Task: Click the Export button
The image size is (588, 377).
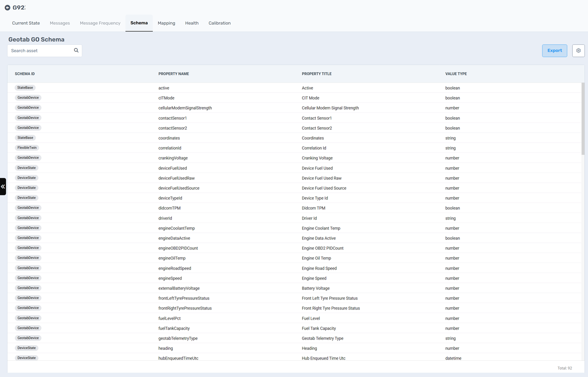Action: (555, 51)
